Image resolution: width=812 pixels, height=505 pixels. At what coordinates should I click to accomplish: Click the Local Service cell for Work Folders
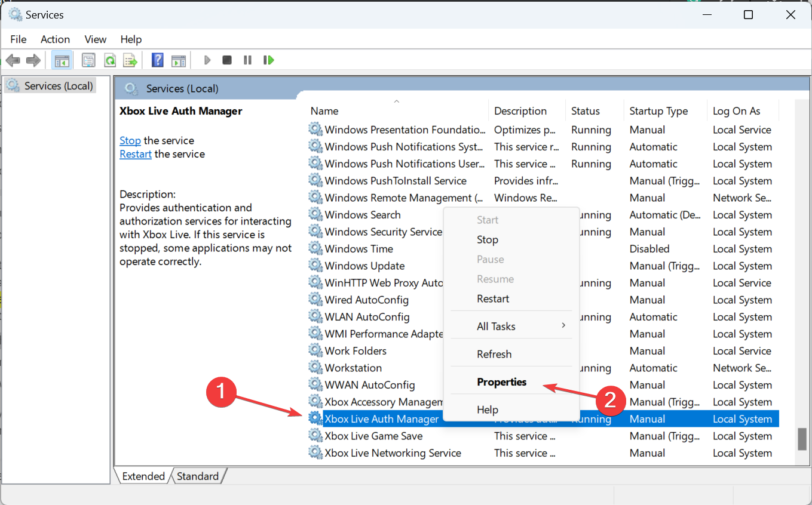742,351
